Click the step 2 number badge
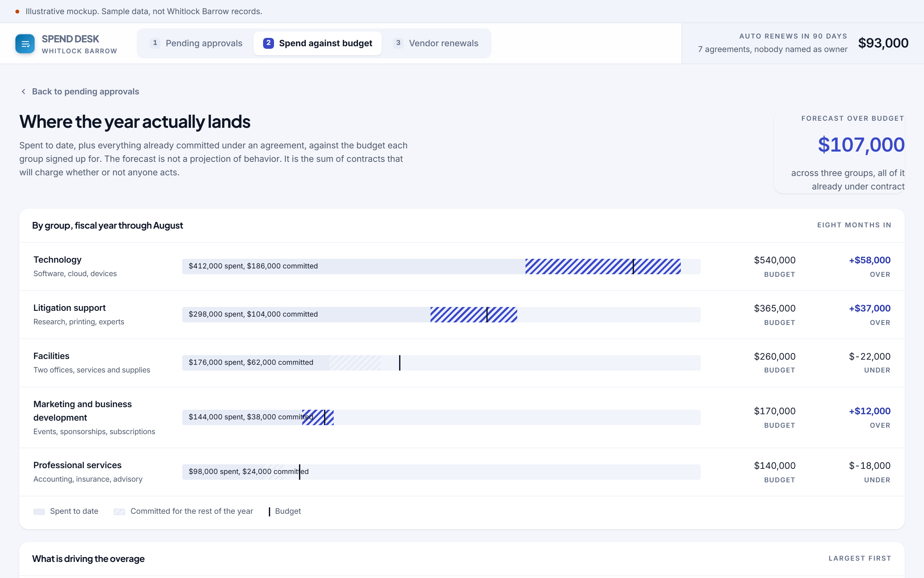The height and width of the screenshot is (578, 924). 269,43
